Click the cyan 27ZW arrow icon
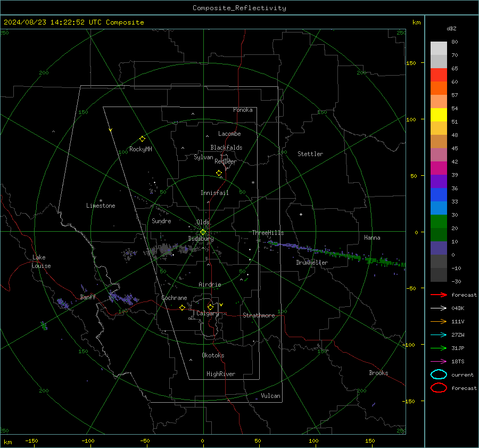 pos(439,335)
